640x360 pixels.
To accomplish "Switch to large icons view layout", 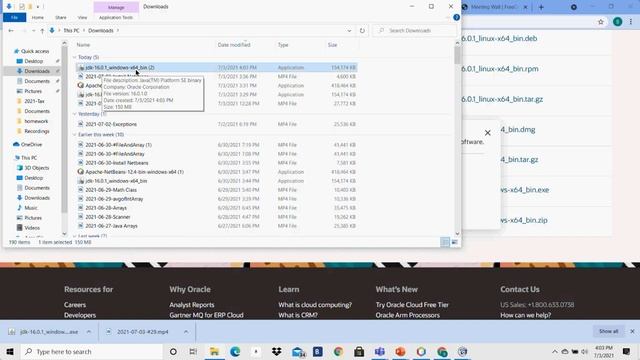I will coord(454,242).
